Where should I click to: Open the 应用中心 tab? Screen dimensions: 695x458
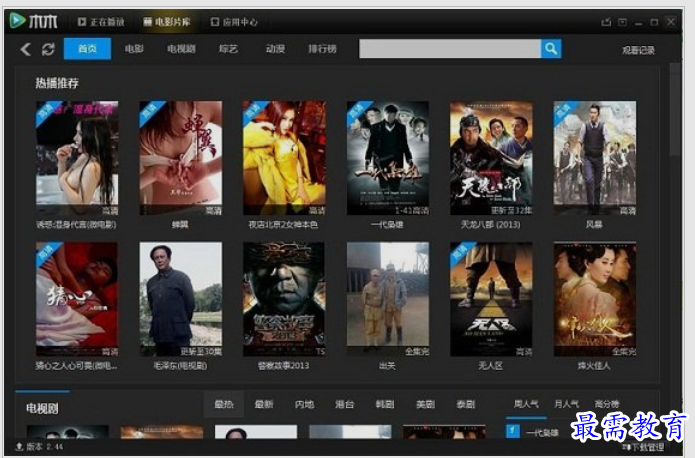tap(234, 22)
